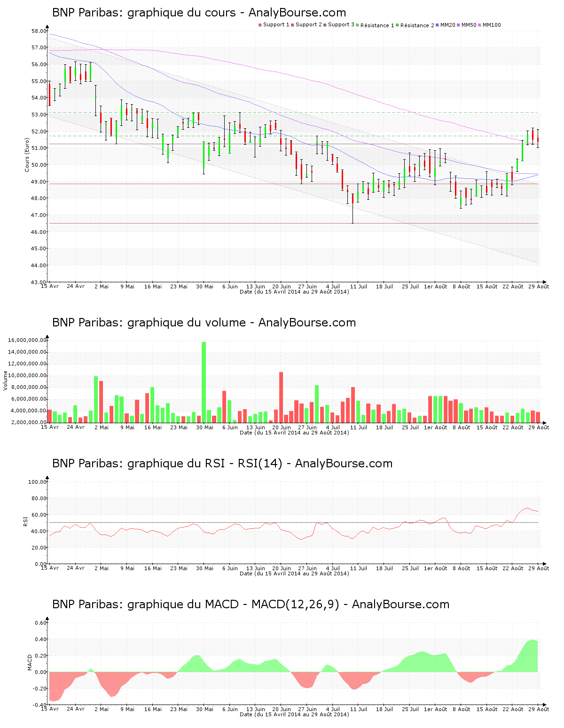Click the date caption under the MACD chart
This screenshot has height=728, width=564.
click(x=294, y=714)
